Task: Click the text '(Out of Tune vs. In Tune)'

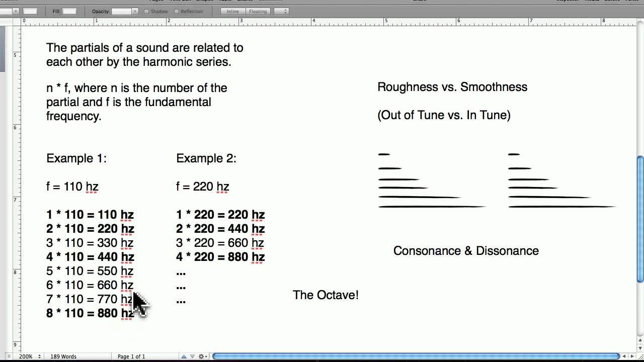Action: (444, 115)
